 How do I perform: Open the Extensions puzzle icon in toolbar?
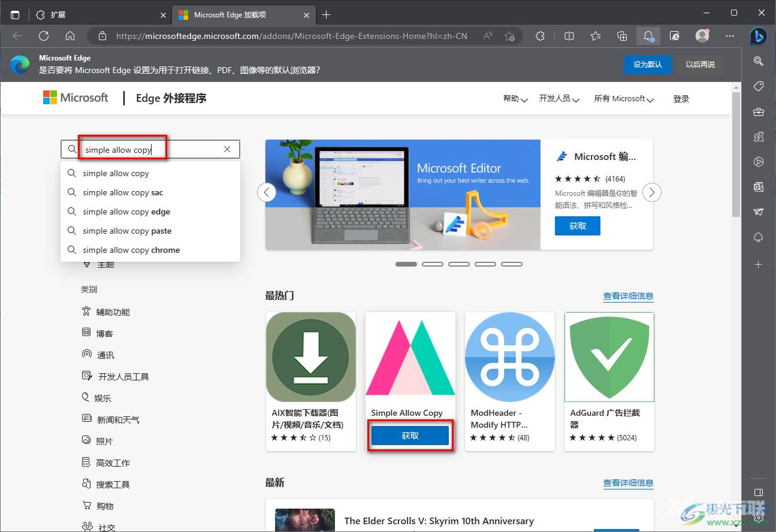(x=540, y=36)
